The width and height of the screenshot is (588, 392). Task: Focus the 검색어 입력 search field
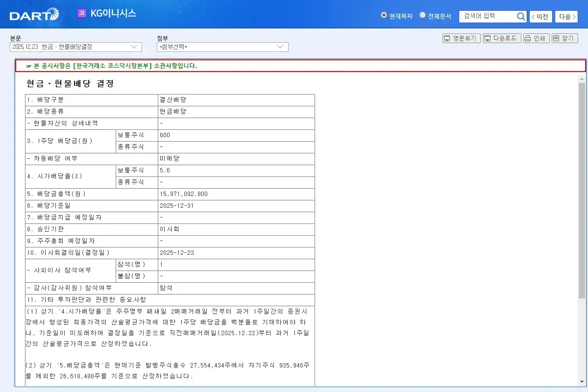point(487,17)
